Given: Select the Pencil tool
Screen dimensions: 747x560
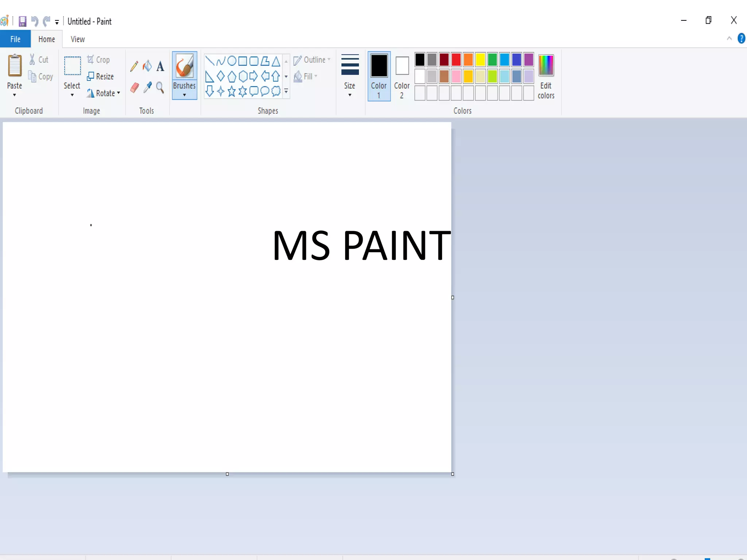Looking at the screenshot, I should point(134,66).
